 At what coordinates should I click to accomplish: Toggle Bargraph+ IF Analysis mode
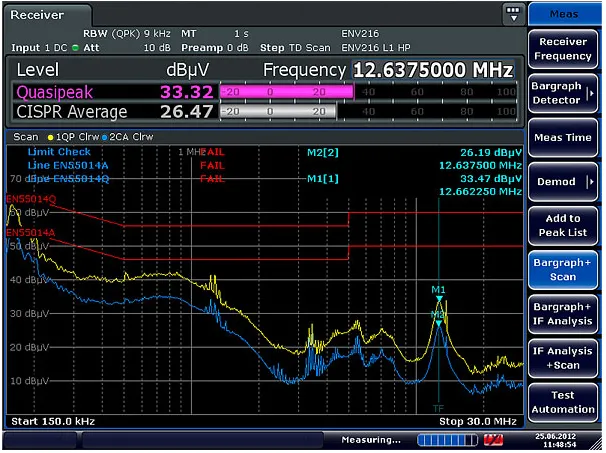tap(563, 314)
